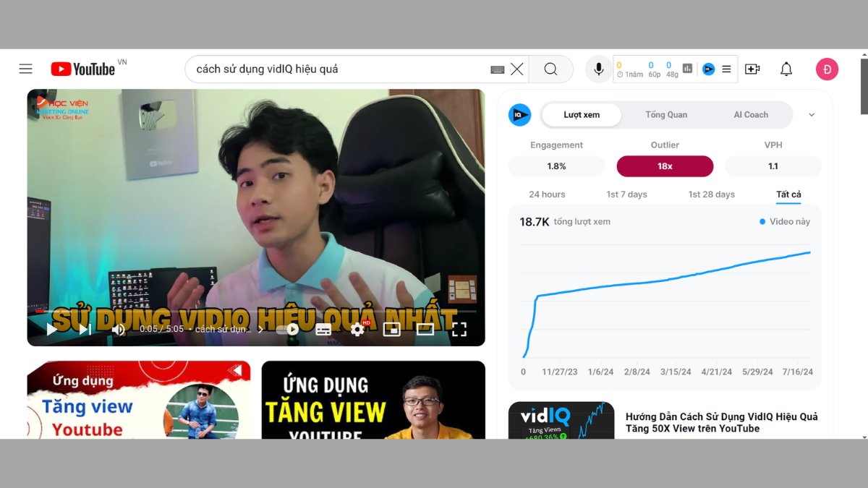Open the vidIQ related video thumbnail
The height and width of the screenshot is (488, 868).
tap(561, 421)
